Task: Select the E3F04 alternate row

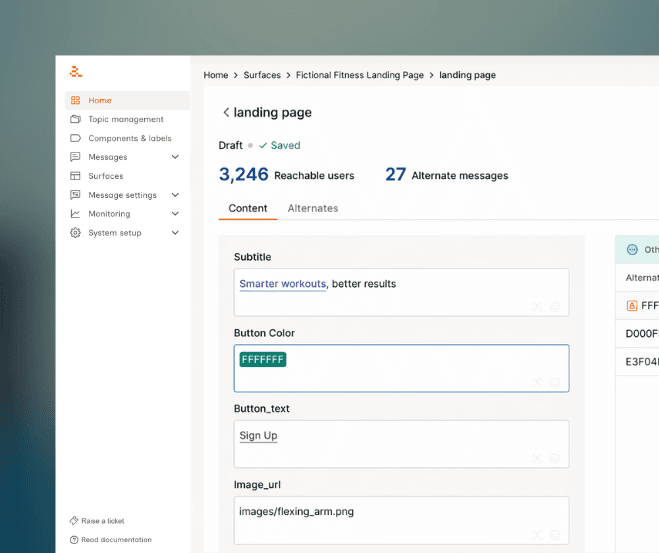Action: pos(637,362)
